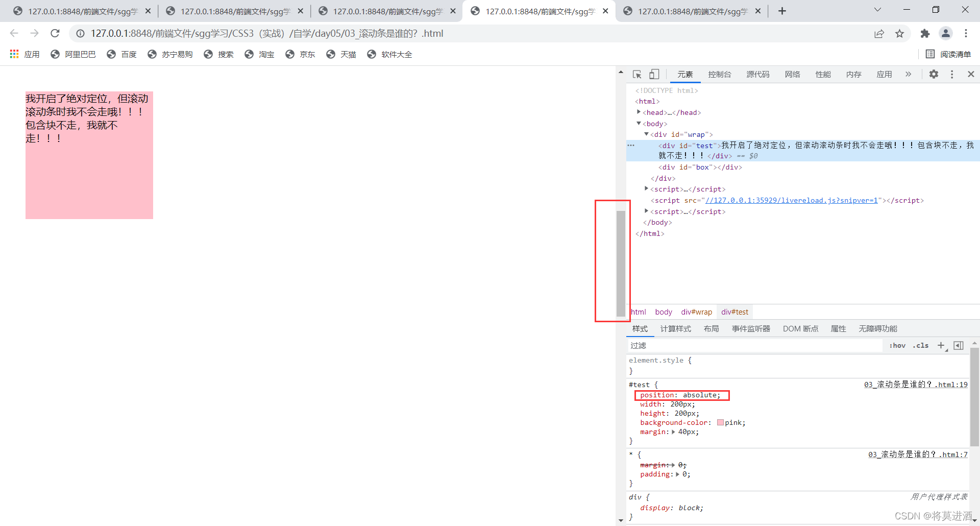
Task: Toggle the .cls class editor
Action: click(921, 346)
